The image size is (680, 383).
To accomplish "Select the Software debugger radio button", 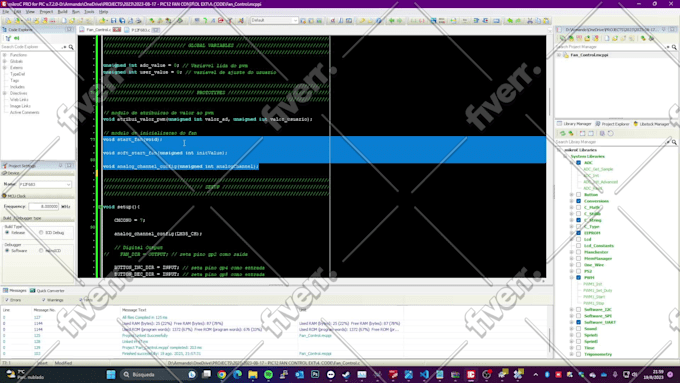I will pos(7,251).
